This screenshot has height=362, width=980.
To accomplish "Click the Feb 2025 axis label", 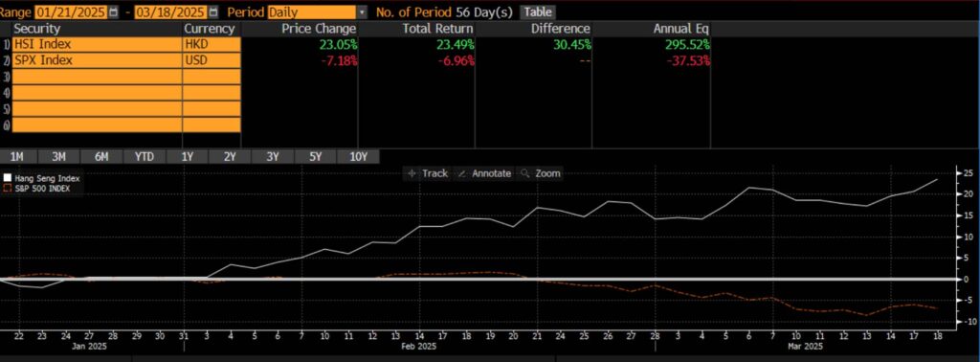I will [x=418, y=346].
